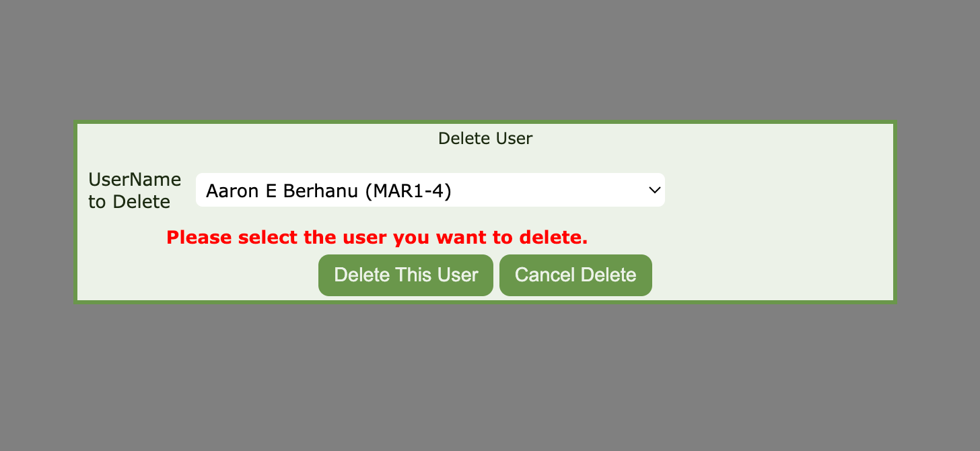Click the green Delete This User control
The height and width of the screenshot is (451, 980).
[x=405, y=275]
